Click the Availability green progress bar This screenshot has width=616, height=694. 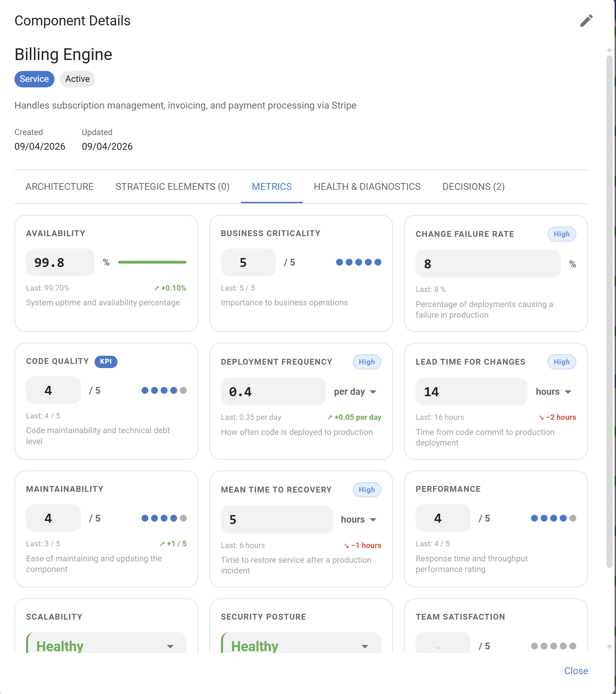tap(152, 262)
